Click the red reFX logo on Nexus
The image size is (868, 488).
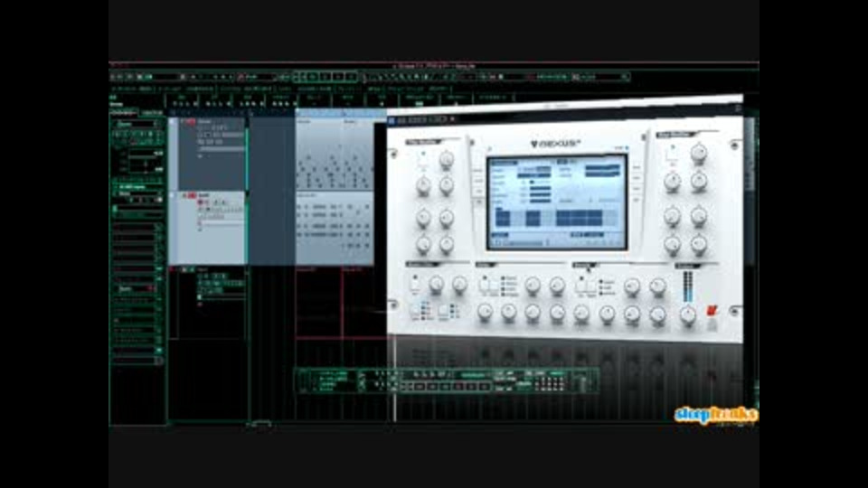[x=712, y=311]
